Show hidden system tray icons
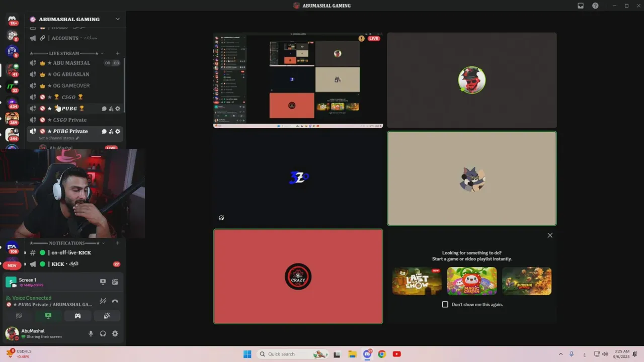The image size is (644, 362). 560,354
